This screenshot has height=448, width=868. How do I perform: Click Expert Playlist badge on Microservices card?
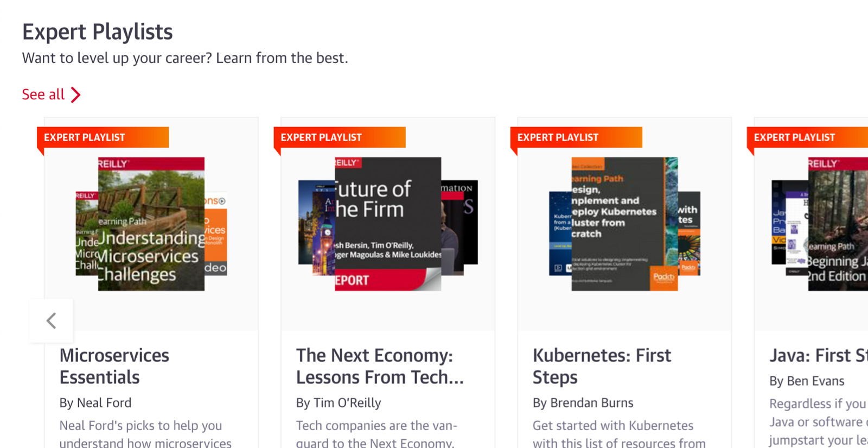coord(103,137)
